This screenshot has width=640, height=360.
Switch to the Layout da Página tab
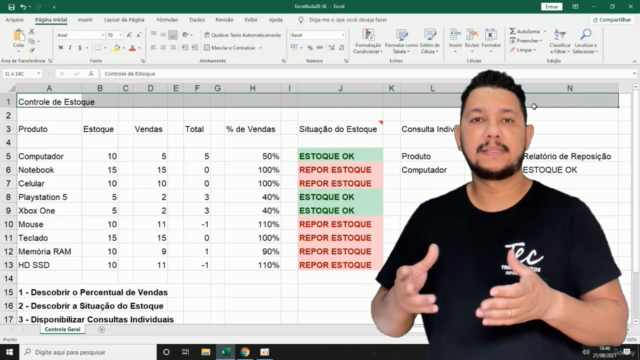pos(124,20)
